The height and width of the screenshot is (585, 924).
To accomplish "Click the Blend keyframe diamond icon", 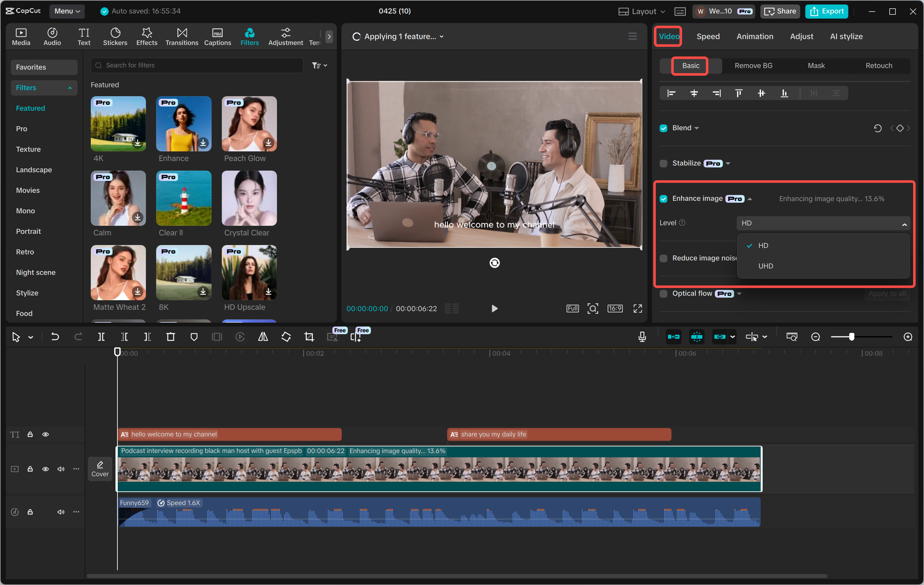I will click(900, 128).
